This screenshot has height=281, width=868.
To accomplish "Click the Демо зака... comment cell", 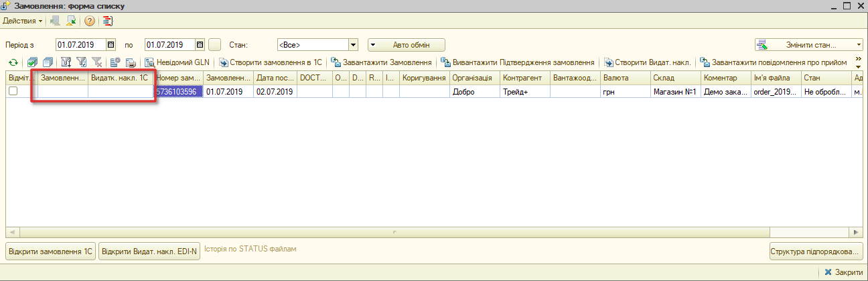I will (726, 92).
